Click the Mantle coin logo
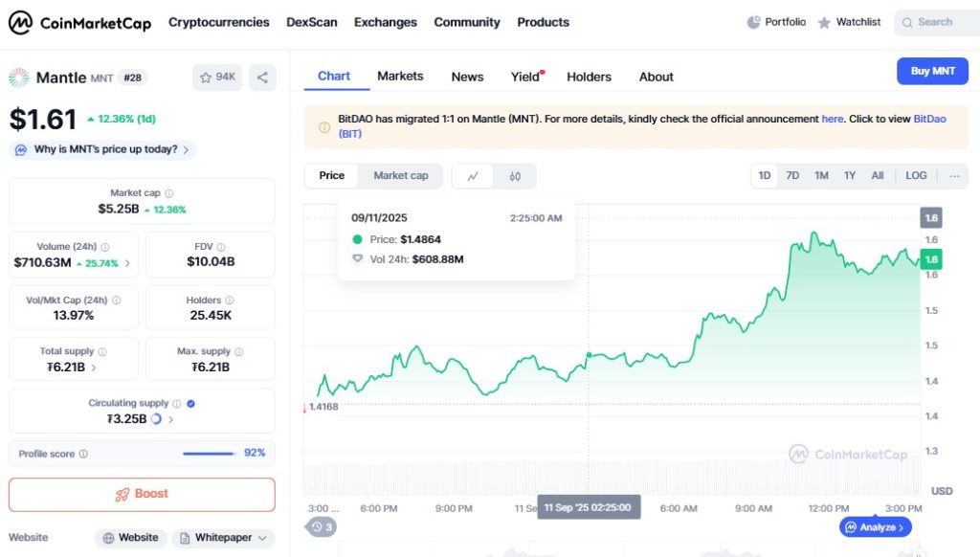Viewport: 980px width, 557px height. point(19,78)
